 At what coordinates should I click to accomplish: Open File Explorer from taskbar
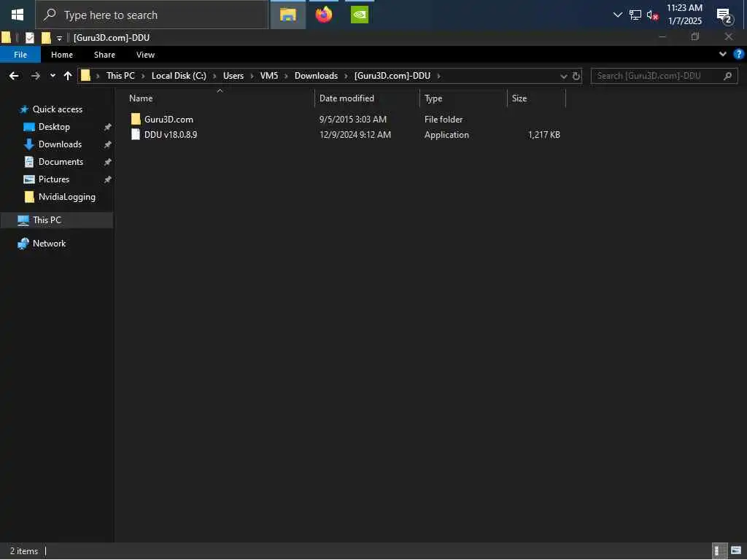pyautogui.click(x=287, y=15)
